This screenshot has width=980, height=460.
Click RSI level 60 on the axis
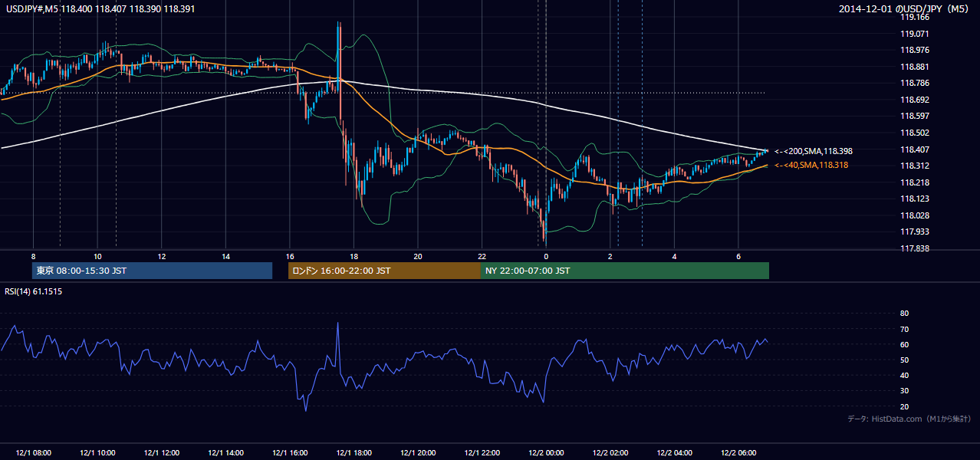click(904, 344)
